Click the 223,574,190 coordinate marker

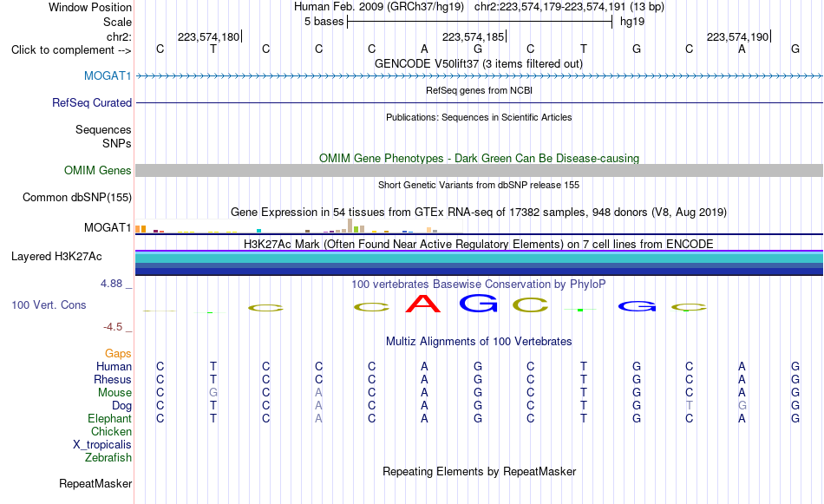coord(738,36)
